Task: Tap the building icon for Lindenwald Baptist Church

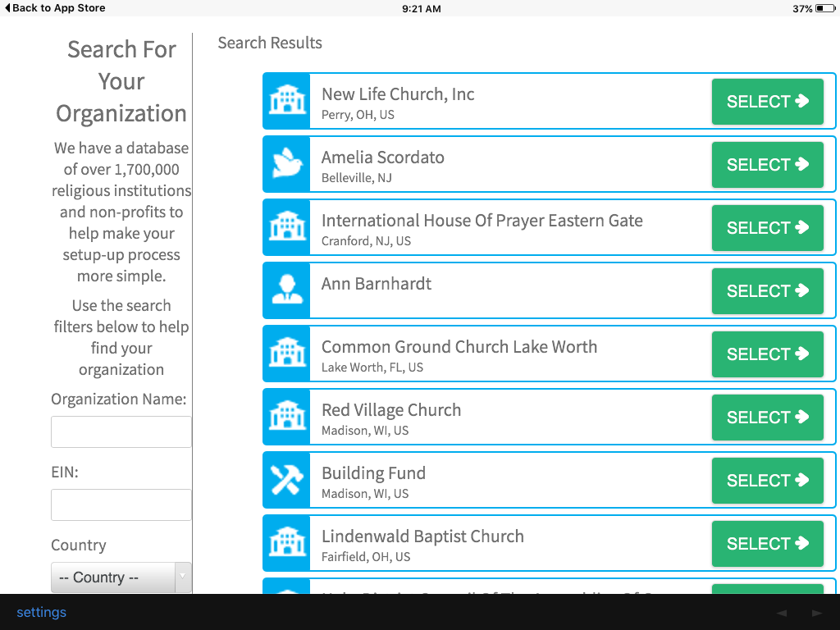Action: [286, 544]
